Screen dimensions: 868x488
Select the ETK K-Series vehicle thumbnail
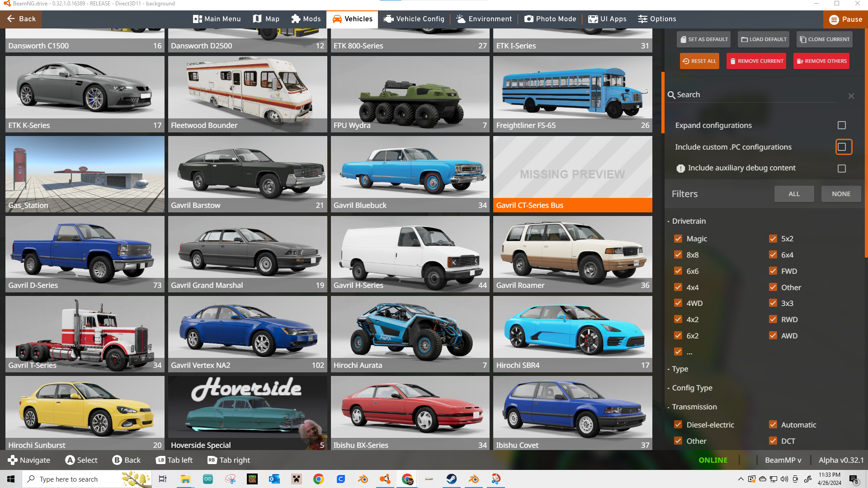[85, 94]
